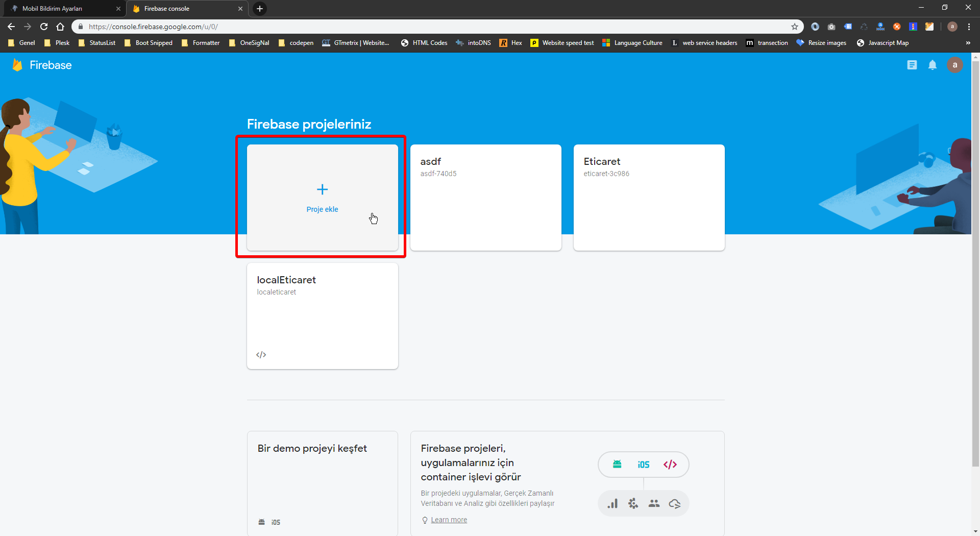Viewport: 980px width, 536px height.
Task: Bookmark this page with the star icon
Action: pos(795,27)
